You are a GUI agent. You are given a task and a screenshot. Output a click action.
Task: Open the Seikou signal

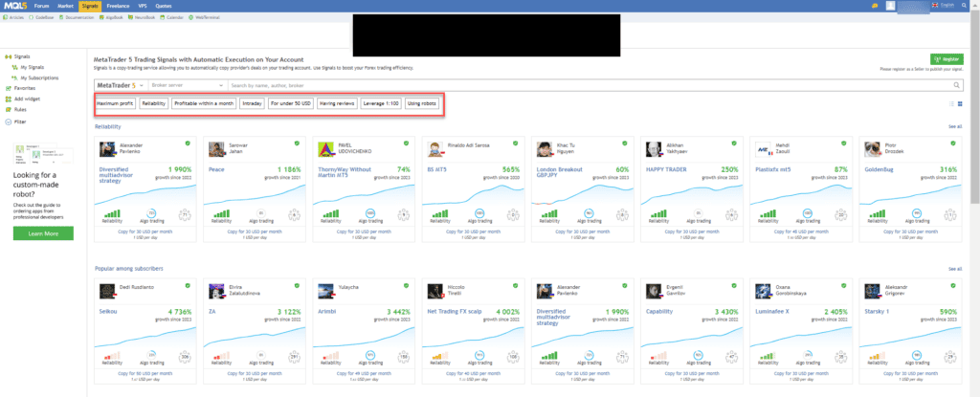pyautogui.click(x=108, y=311)
